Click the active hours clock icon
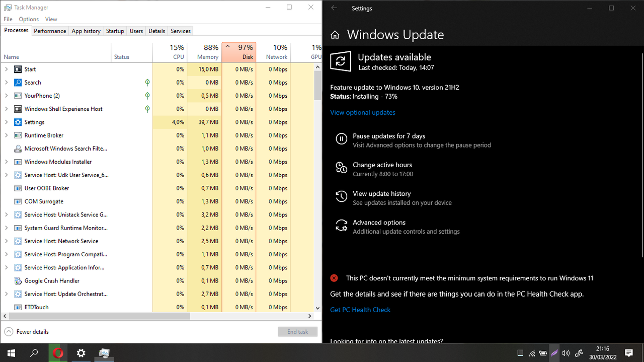Viewport: 644px width, 362px height. 341,168
